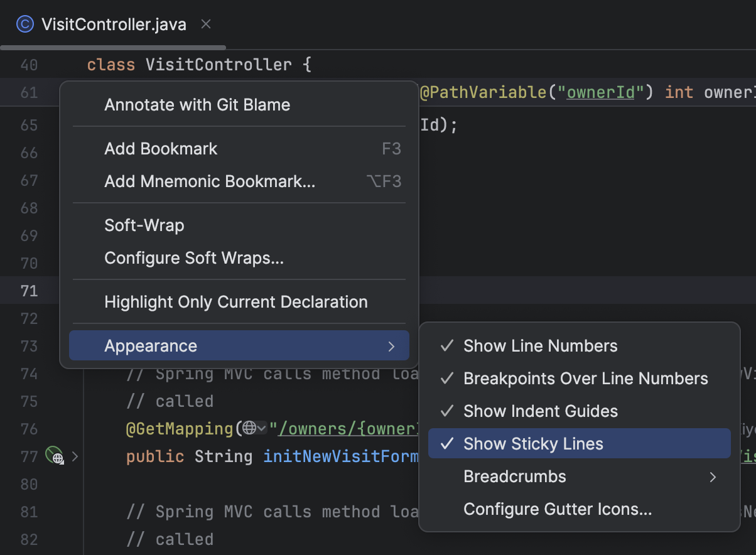756x555 pixels.
Task: Click the ownerId path variable link
Action: pyautogui.click(x=600, y=92)
